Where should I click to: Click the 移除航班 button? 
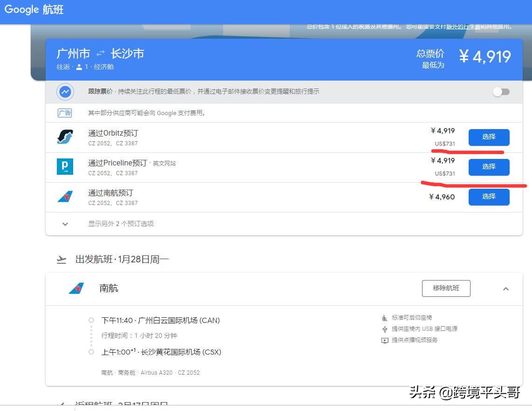pyautogui.click(x=446, y=288)
